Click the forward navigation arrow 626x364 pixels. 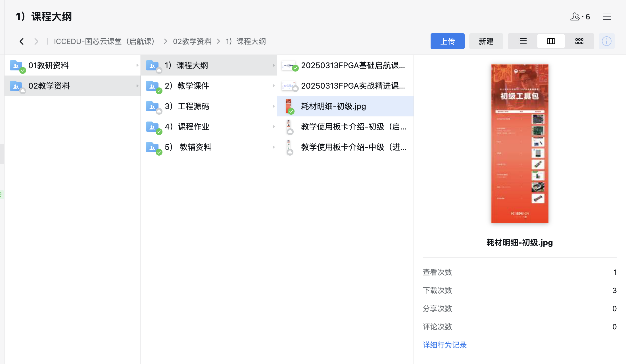coord(36,41)
